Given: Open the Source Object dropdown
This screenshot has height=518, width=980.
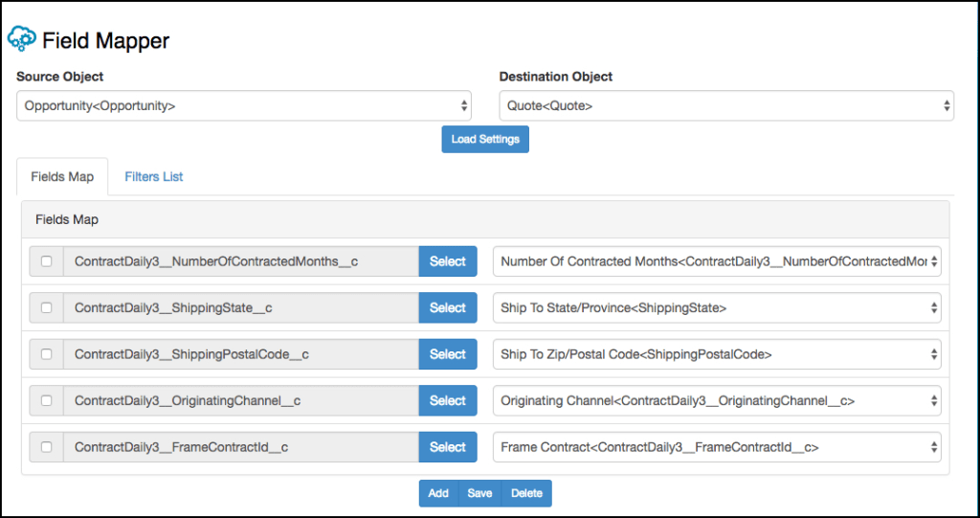Looking at the screenshot, I should tap(243, 106).
